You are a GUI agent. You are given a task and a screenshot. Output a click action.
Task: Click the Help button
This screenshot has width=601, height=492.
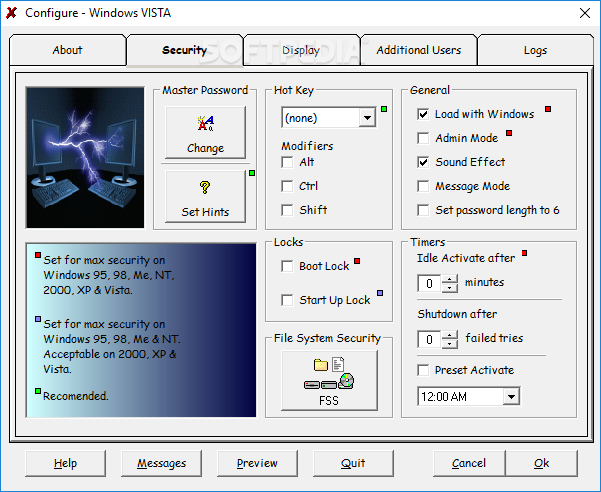(x=66, y=463)
